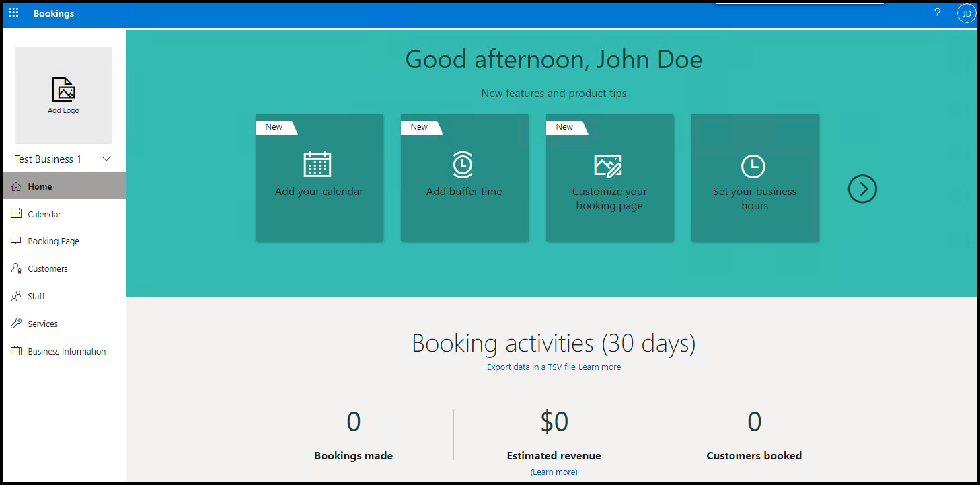Click the Customers booked label
Image resolution: width=980 pixels, height=485 pixels.
click(754, 456)
